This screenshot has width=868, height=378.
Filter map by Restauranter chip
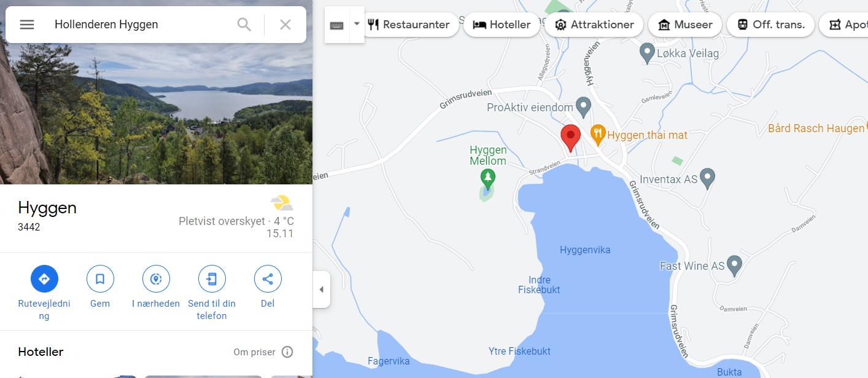pyautogui.click(x=409, y=25)
